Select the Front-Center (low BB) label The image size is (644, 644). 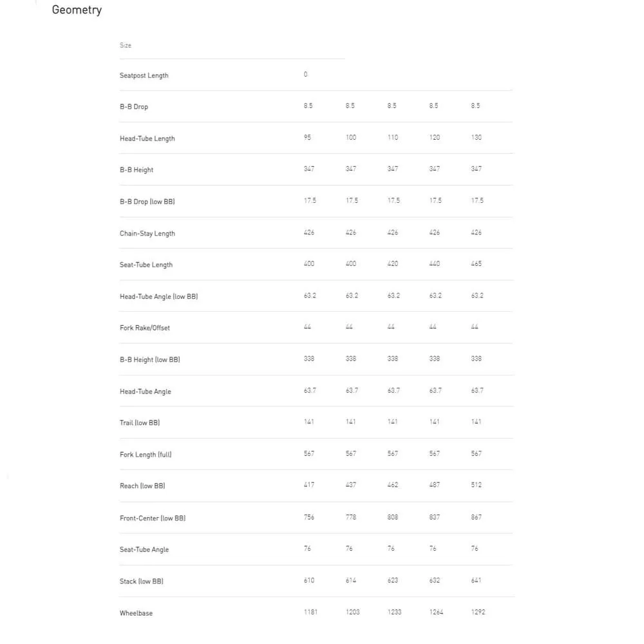pos(153,518)
